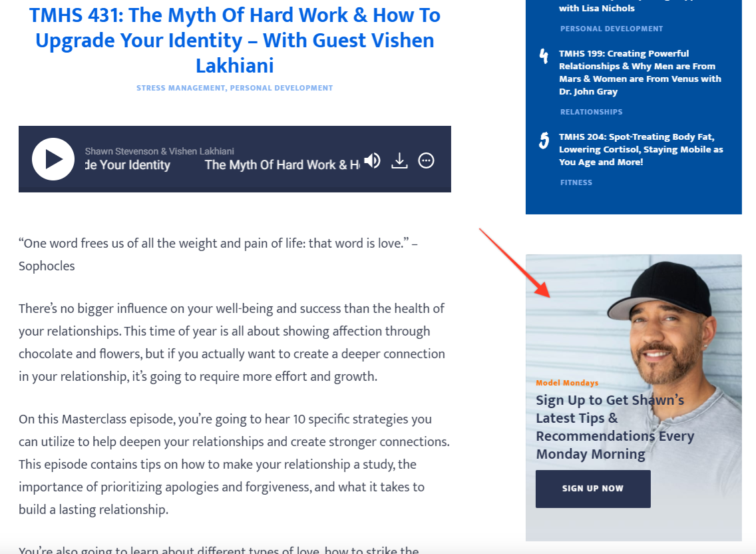Click the number 5 ranking icon
This screenshot has width=756, height=554.
pyautogui.click(x=544, y=140)
